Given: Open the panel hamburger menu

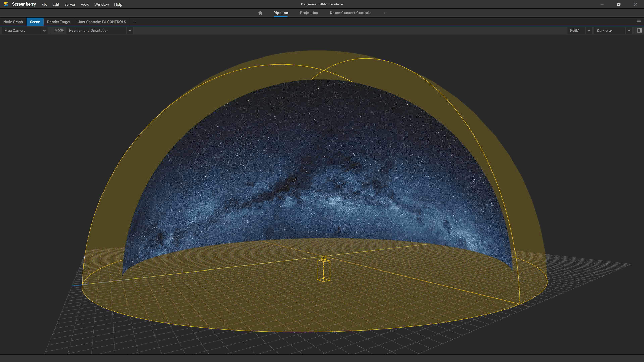Looking at the screenshot, I should click(x=639, y=22).
